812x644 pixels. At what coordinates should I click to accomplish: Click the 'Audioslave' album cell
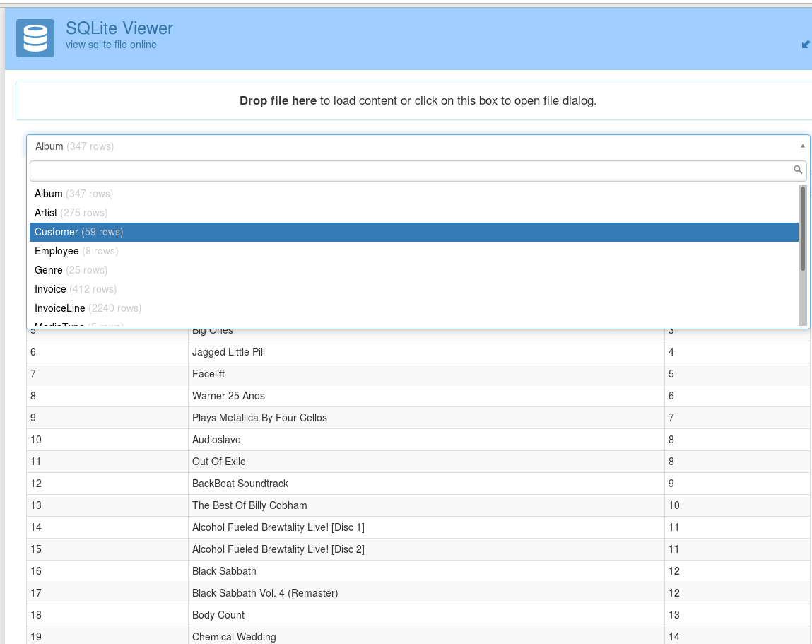(x=426, y=440)
